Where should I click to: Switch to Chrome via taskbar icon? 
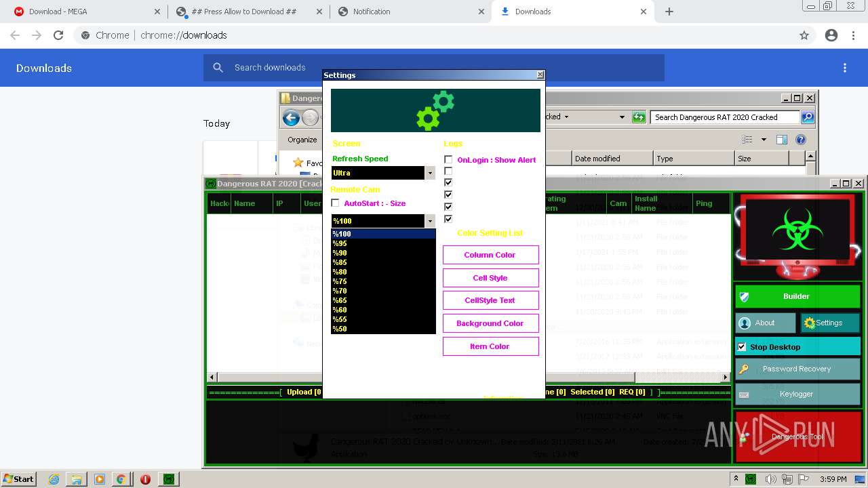[121, 479]
